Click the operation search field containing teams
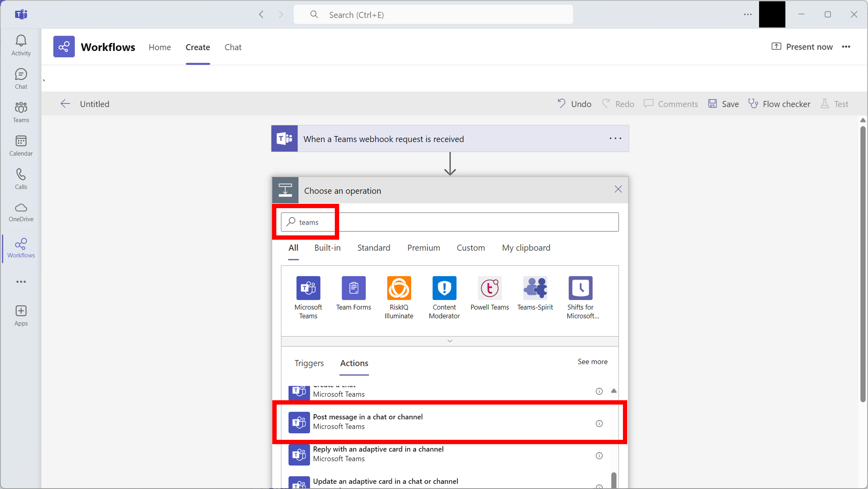Image resolution: width=868 pixels, height=489 pixels. click(x=450, y=222)
